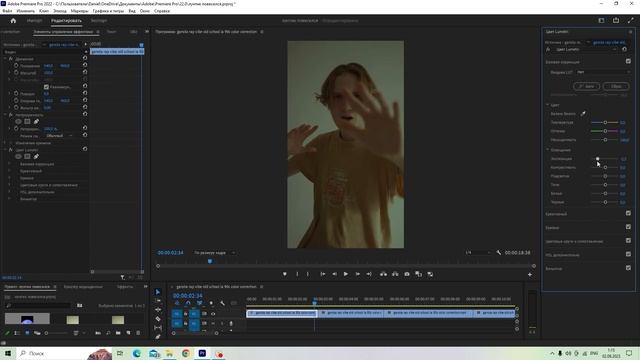The width and height of the screenshot is (640, 360).
Task: Toggle Color Wheels section checkbox in Lumetri panel
Action: pos(628,241)
